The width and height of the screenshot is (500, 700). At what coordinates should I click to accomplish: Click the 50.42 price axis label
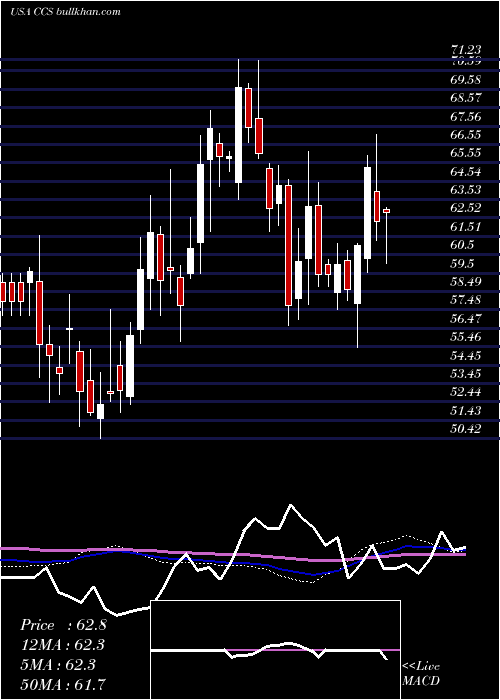coord(466,429)
